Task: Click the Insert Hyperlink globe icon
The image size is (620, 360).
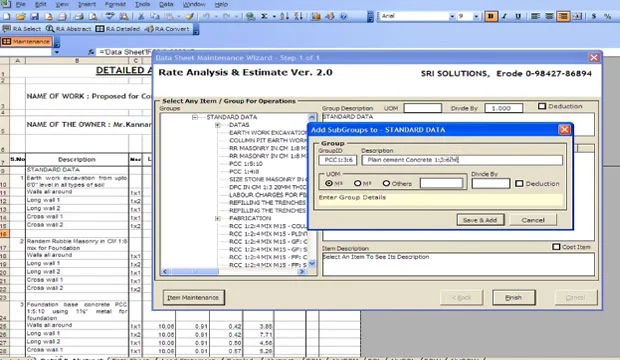Action: (250, 16)
